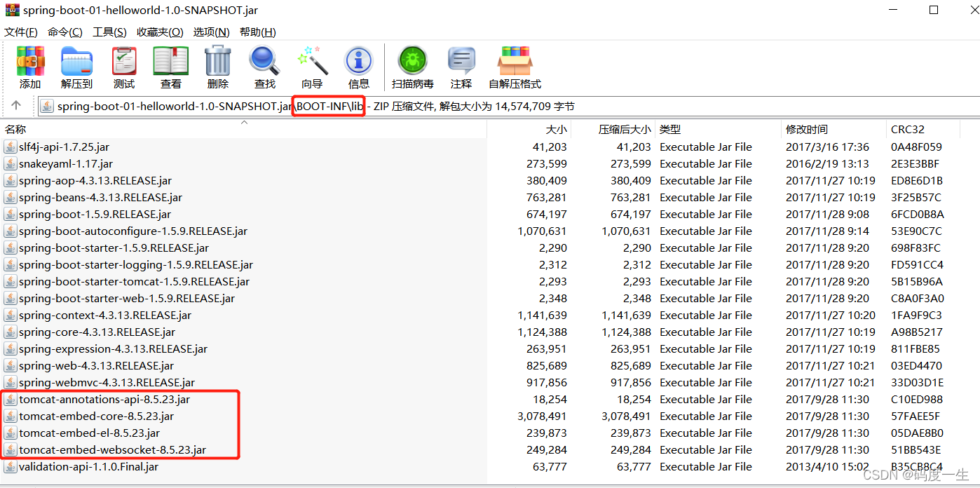Screen dimensions: 980x488
Task: Open the Options (选项) menu
Action: [211, 32]
